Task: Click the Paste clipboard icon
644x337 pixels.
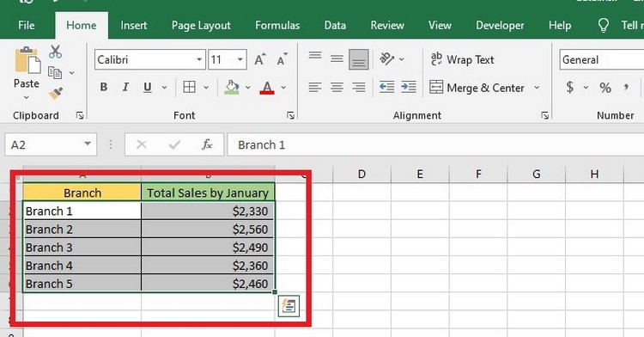Action: click(27, 61)
